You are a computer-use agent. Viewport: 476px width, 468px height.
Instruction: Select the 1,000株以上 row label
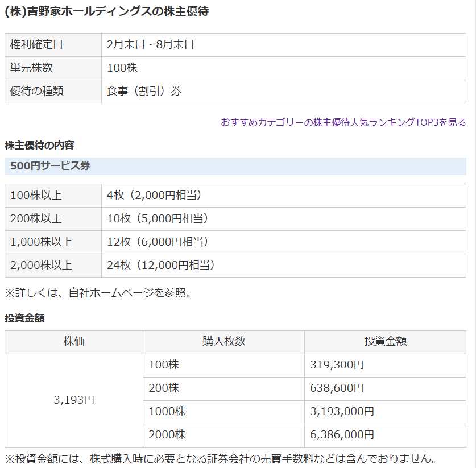(x=53, y=242)
